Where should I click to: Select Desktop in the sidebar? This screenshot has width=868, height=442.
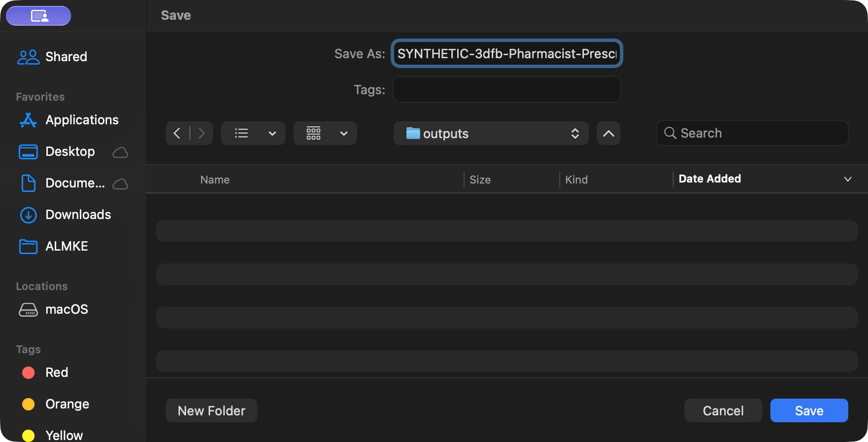(x=56, y=151)
